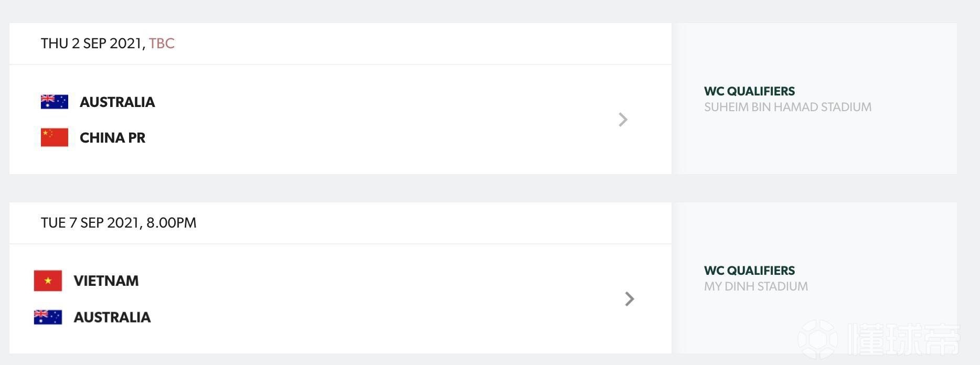Image resolution: width=980 pixels, height=365 pixels.
Task: Open the AUSTRALIA team name below Vietnam
Action: 112,317
